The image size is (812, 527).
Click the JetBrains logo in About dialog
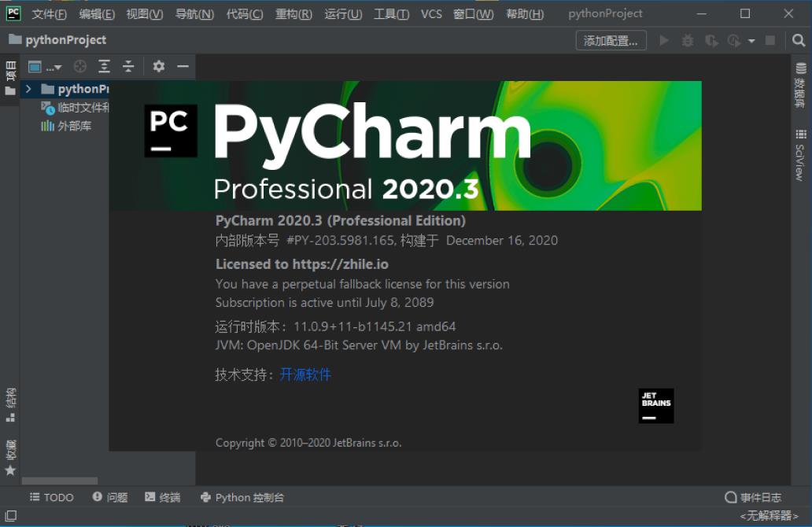tap(656, 406)
